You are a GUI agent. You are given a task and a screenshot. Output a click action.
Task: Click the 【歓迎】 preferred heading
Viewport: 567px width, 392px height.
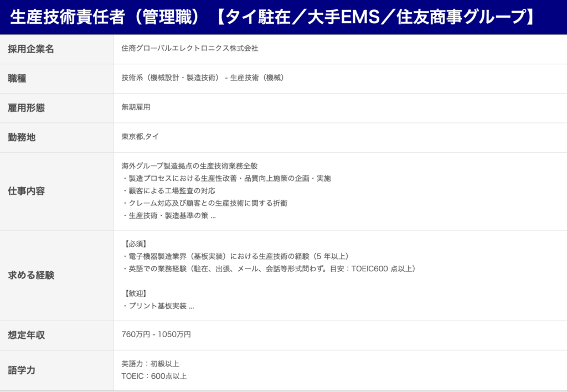point(133,293)
